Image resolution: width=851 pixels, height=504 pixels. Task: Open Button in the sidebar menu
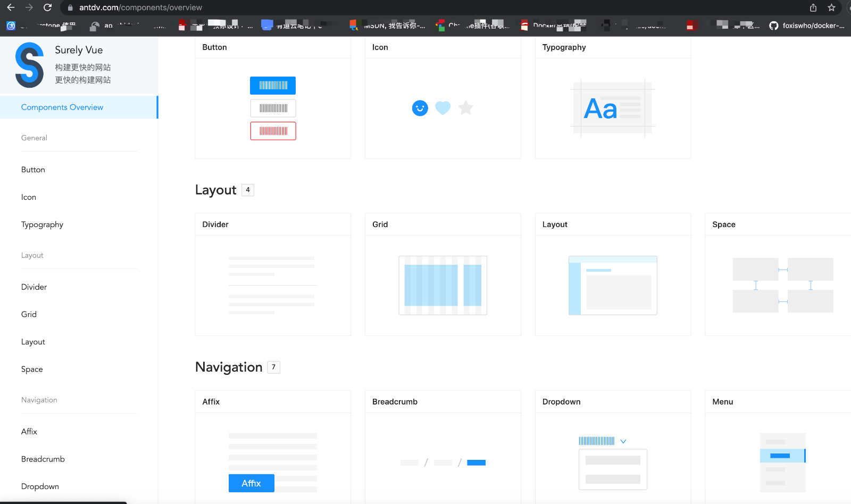tap(33, 170)
